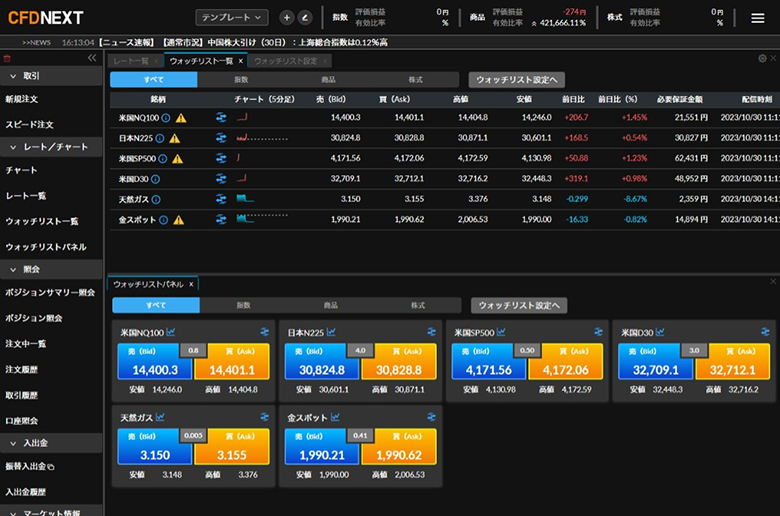The image size is (780, 516).
Task: Open chart icon on 米国NQ100 panel card
Action: click(x=171, y=332)
